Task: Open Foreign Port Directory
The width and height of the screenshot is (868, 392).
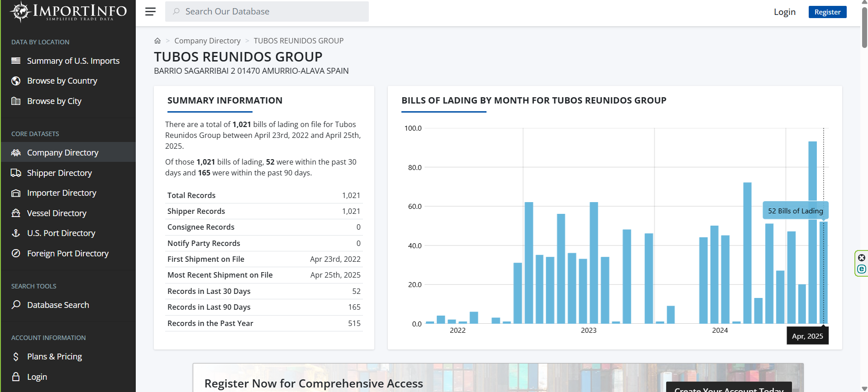Action: [x=68, y=253]
